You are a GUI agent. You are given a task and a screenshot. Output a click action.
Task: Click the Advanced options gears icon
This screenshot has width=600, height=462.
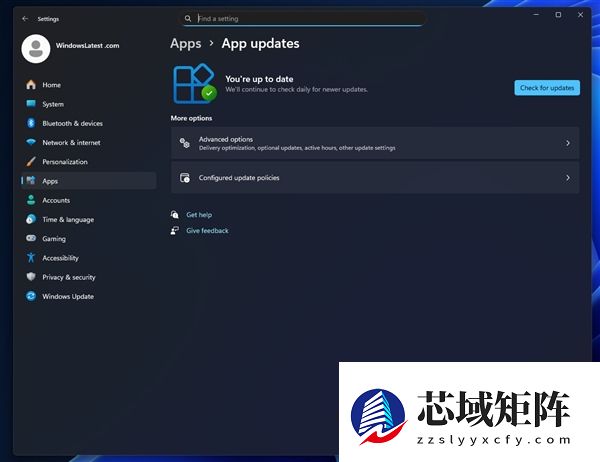tap(185, 143)
